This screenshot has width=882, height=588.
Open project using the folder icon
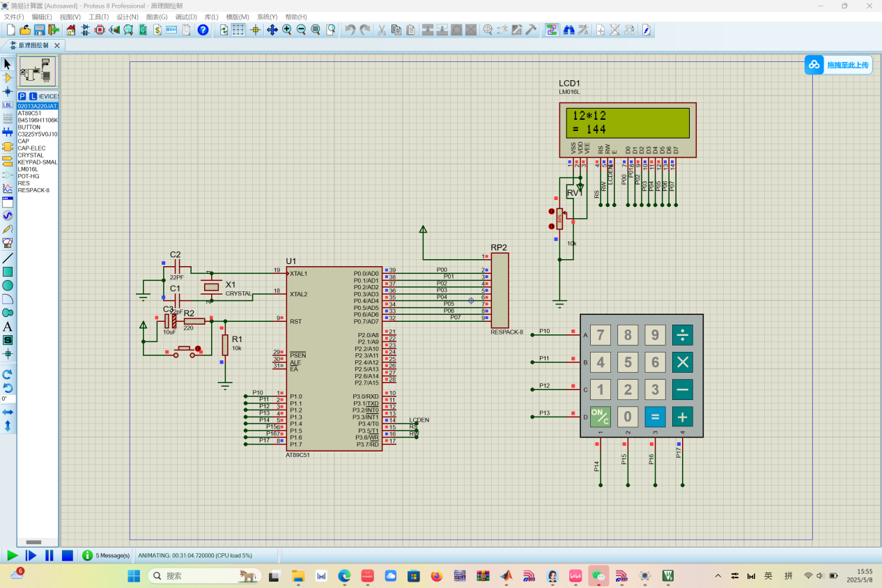(x=25, y=30)
